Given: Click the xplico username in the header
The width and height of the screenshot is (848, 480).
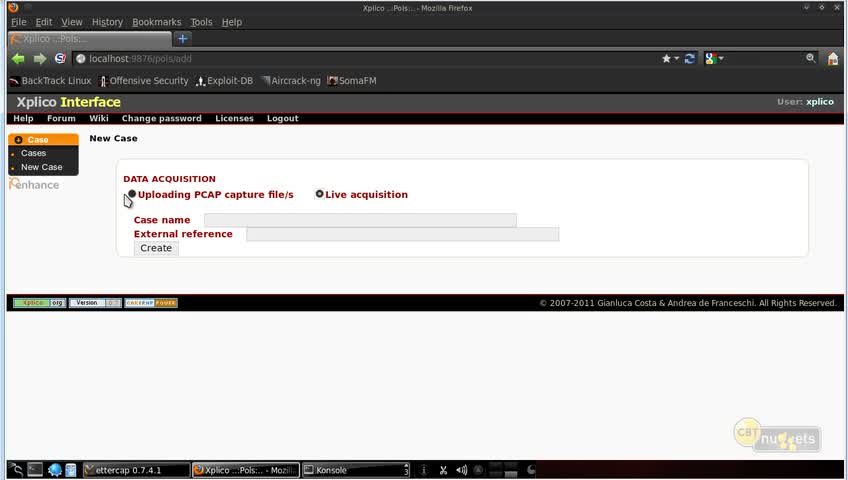Looking at the screenshot, I should 820,102.
